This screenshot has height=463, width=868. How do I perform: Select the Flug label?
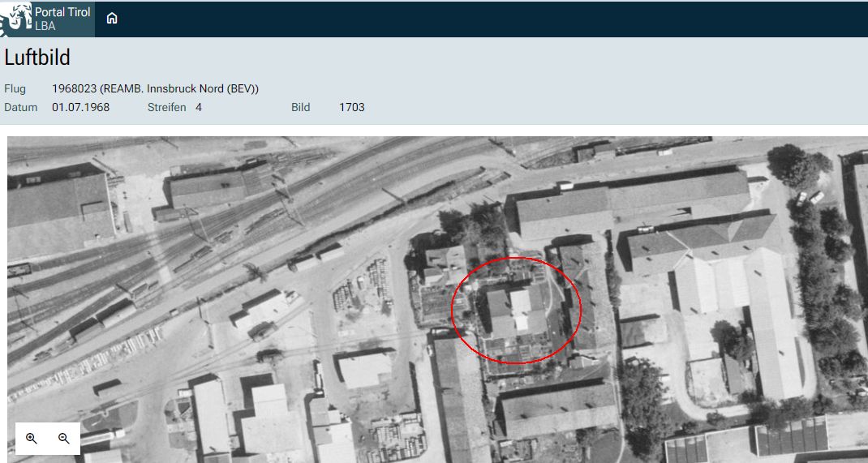15,88
